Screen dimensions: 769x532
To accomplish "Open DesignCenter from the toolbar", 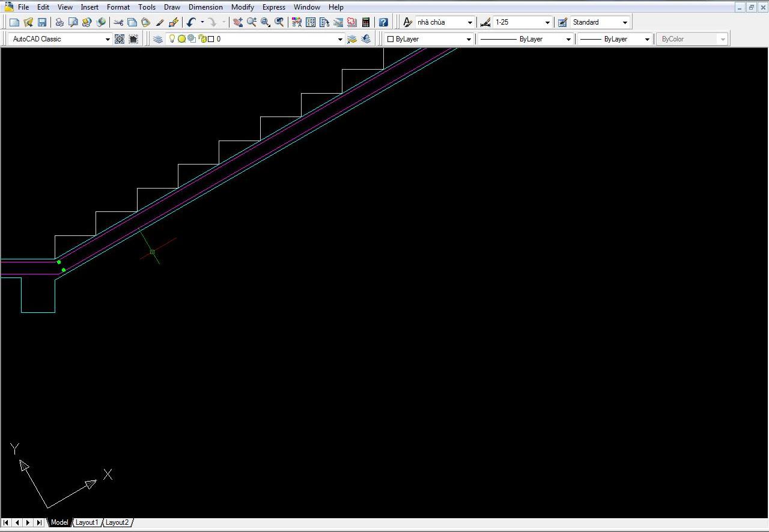I will 311,22.
